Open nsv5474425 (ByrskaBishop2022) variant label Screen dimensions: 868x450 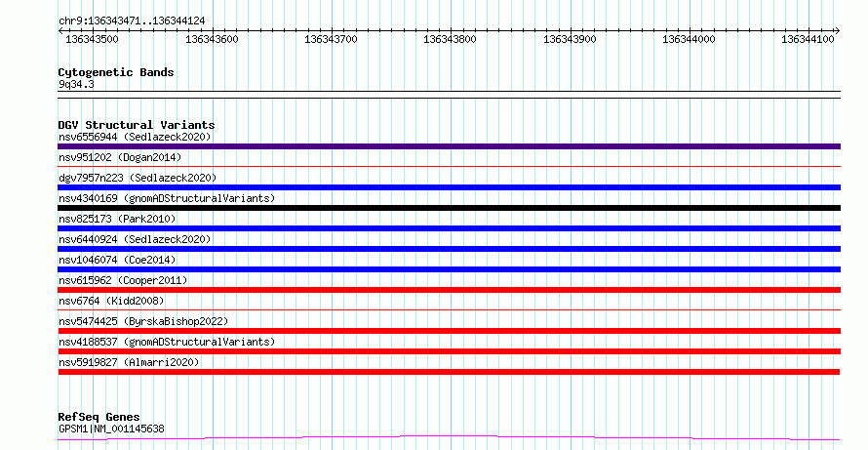[143, 321]
